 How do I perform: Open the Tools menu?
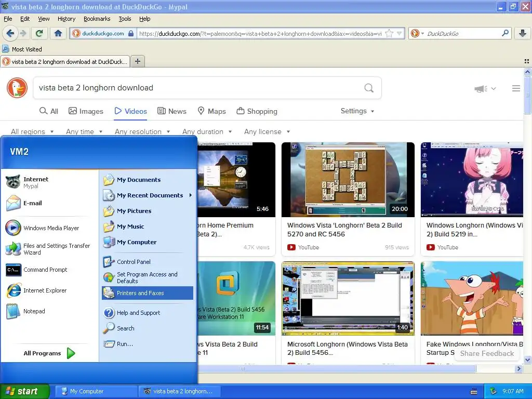point(125,19)
